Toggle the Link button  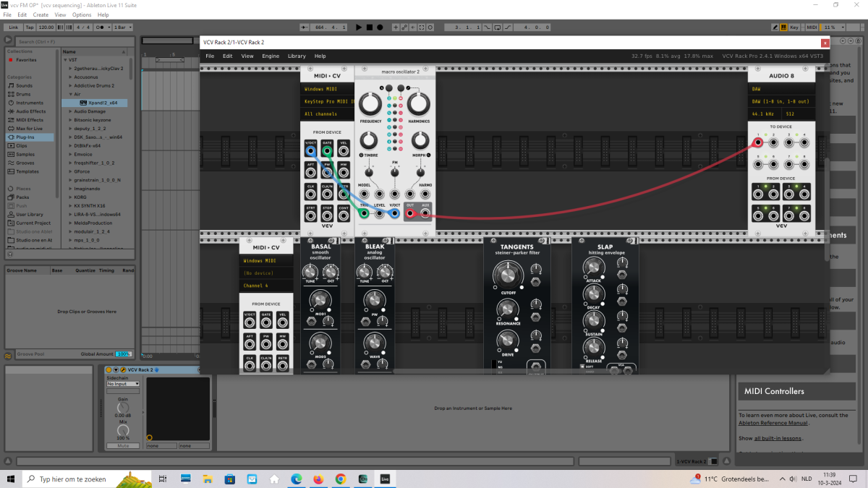tap(14, 27)
